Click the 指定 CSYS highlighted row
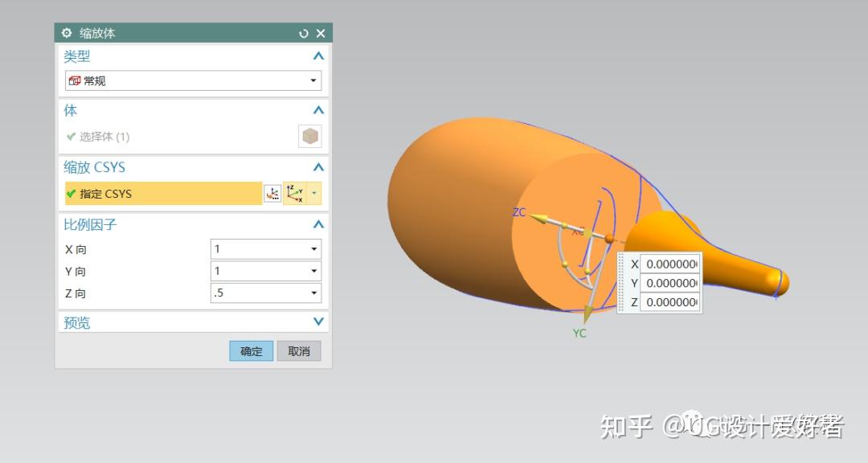The width and height of the screenshot is (868, 463). 163,194
